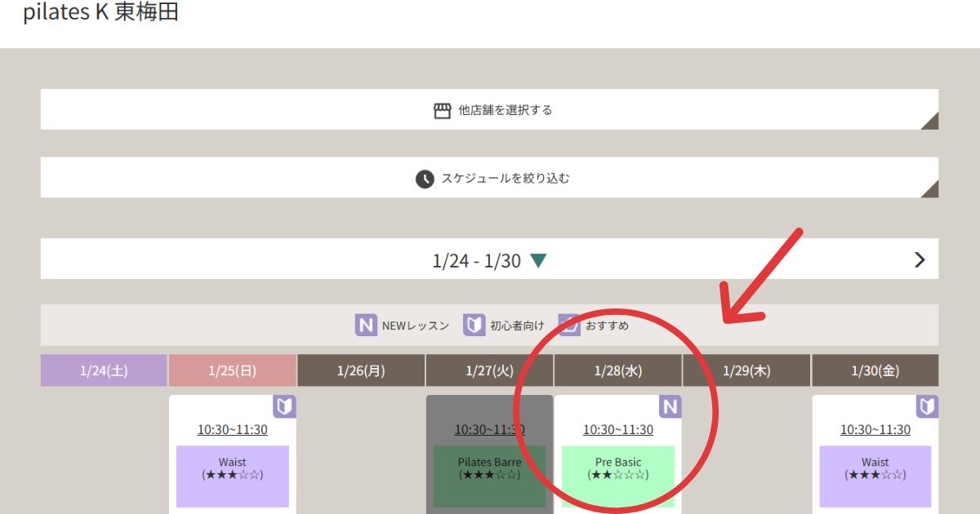Screen dimensions: 980x514
Task: Click the clock icon beside スケジュールを絞り込む
Action: click(425, 179)
